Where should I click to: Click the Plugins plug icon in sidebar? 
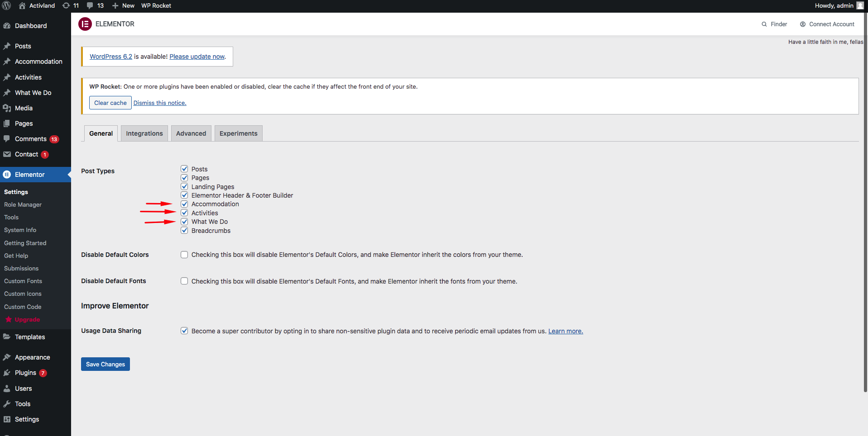7,373
